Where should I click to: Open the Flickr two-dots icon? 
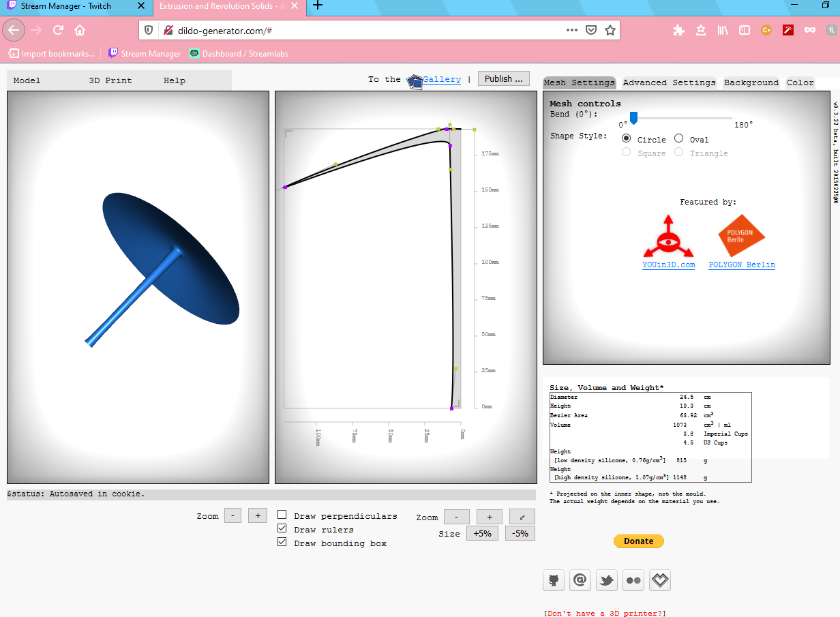[633, 580]
